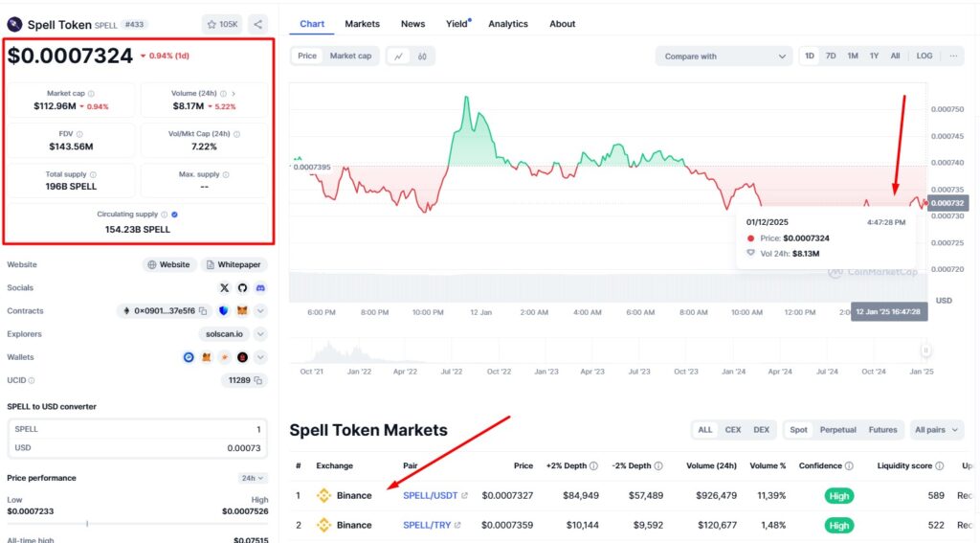
Task: Expand the All pairs dropdown
Action: (x=937, y=430)
